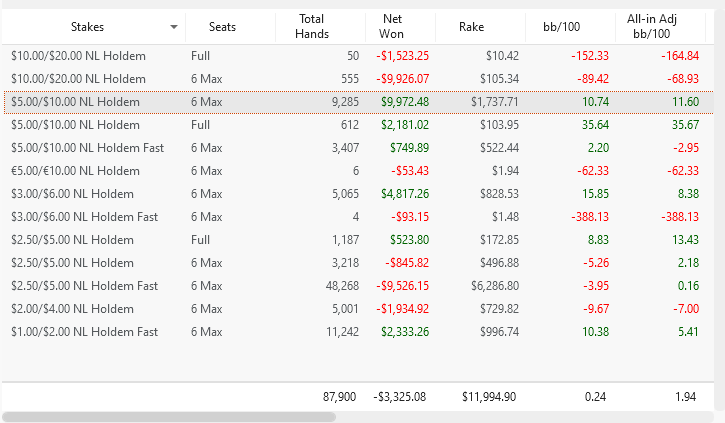
Task: Click the 87,900 total hands summary cell
Action: 339,397
